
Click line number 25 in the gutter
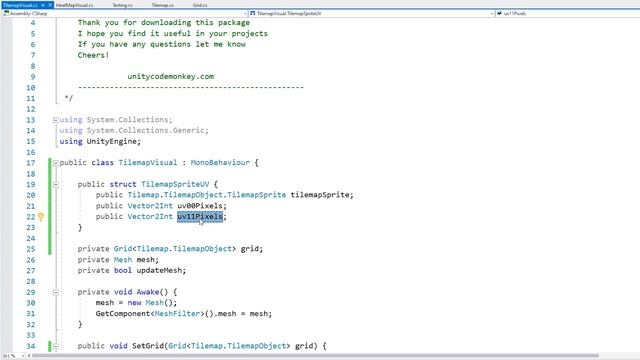(x=31, y=249)
